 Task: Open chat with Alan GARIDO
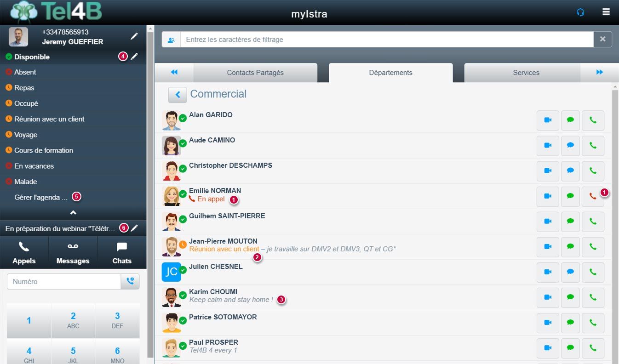click(x=570, y=120)
